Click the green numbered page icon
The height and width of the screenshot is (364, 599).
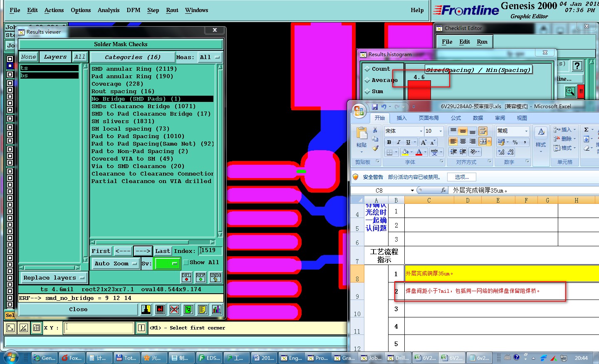click(x=188, y=309)
